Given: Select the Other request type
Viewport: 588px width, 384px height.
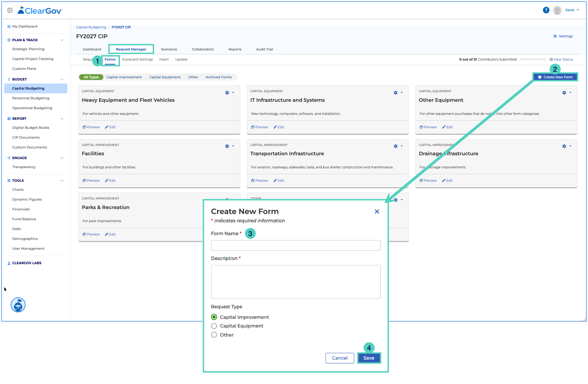Looking at the screenshot, I should [214, 335].
